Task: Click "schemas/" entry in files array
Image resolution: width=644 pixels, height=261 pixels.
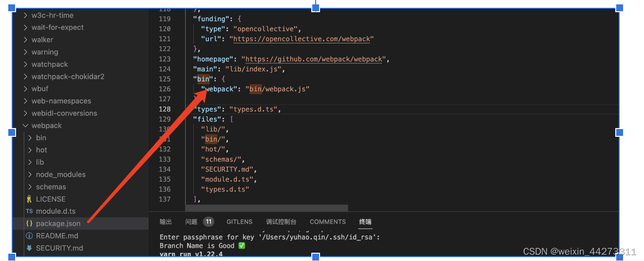Action: tap(221, 159)
